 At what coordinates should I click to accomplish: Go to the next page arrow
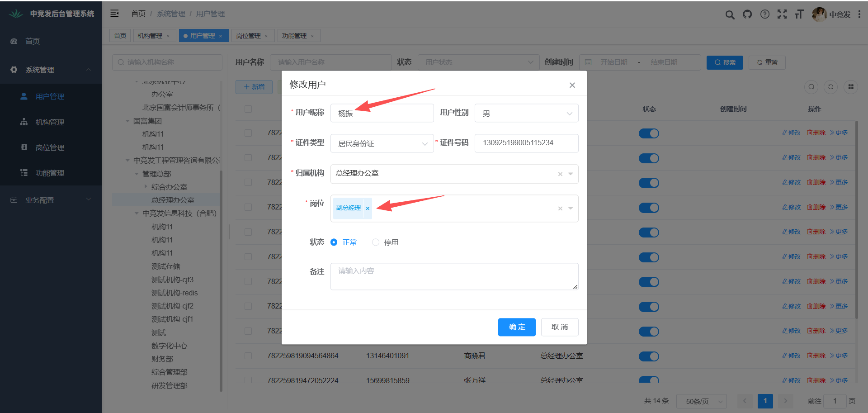coord(786,401)
